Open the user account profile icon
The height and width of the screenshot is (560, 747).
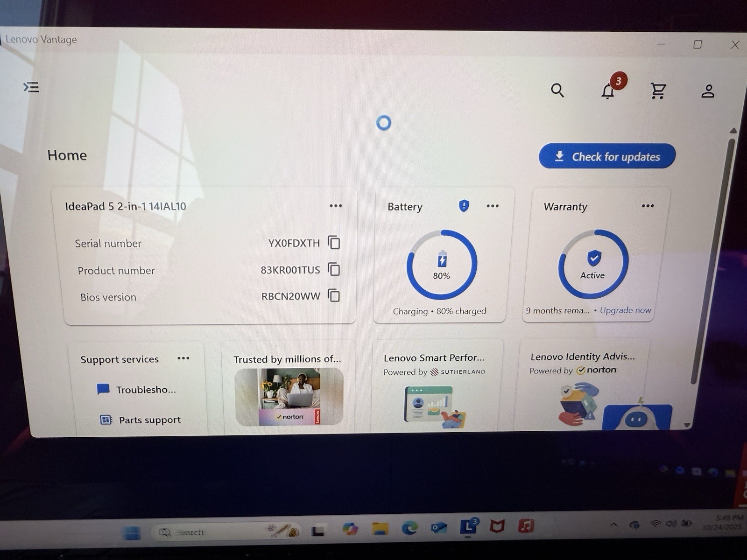click(x=708, y=91)
